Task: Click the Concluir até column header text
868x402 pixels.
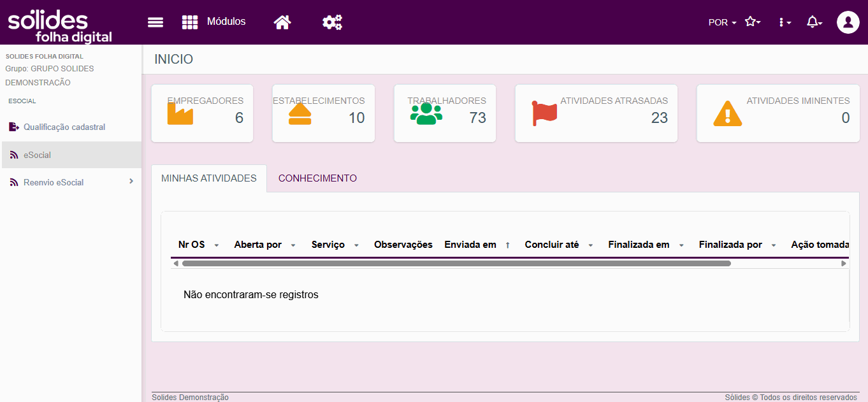Action: pyautogui.click(x=552, y=245)
